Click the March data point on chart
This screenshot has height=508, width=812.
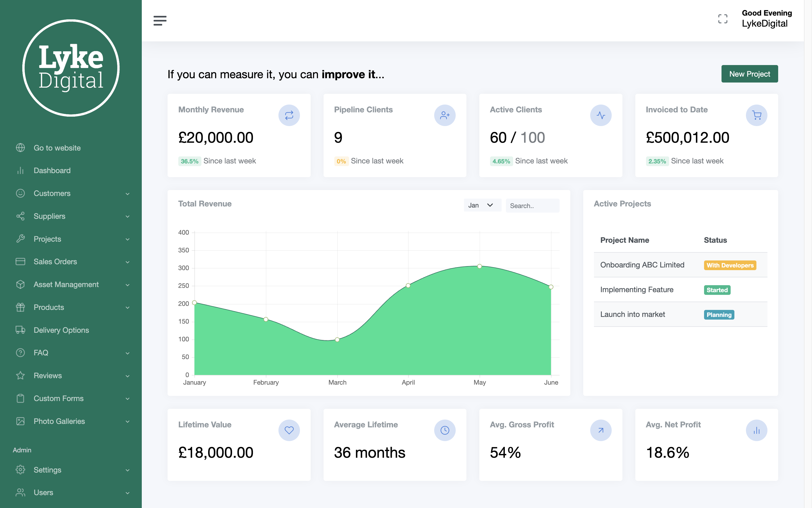[337, 339]
